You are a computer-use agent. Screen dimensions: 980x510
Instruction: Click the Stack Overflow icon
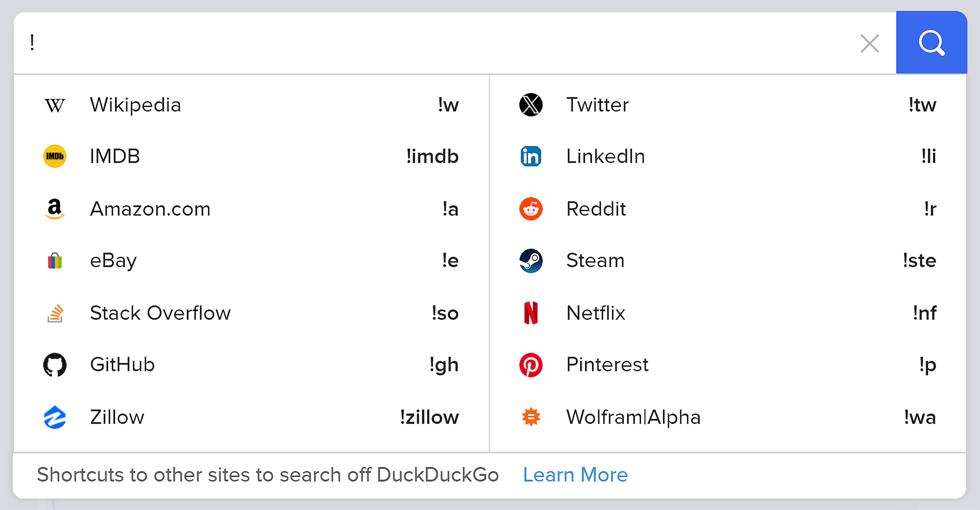55,313
